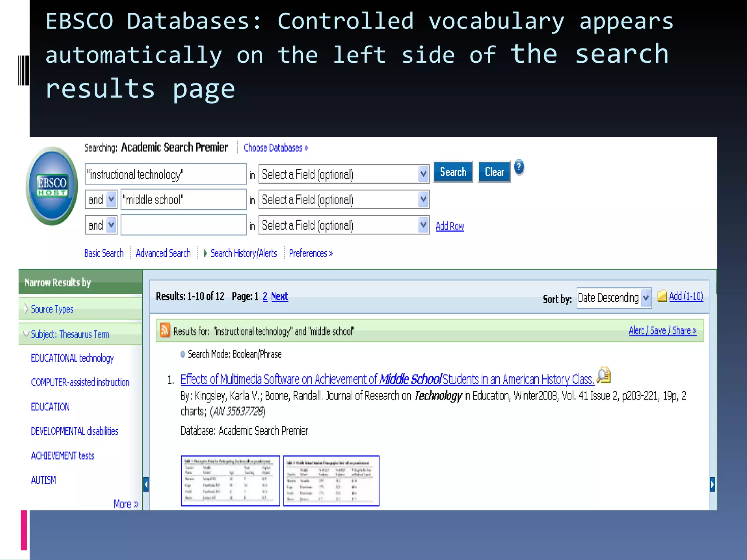Click Add (1-10) to folder link
Viewport: 747px width, 560px height.
(686, 296)
